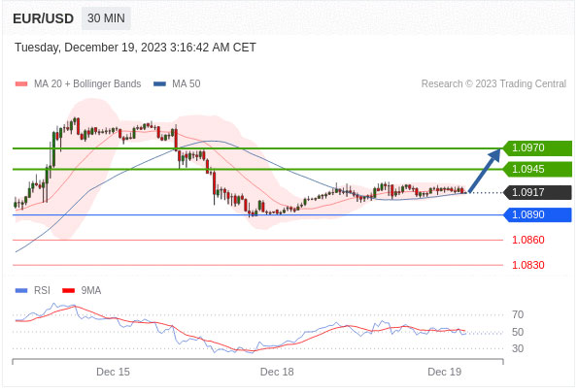Click the Dec 15 date axis label
The height and width of the screenshot is (392, 578).
[113, 372]
